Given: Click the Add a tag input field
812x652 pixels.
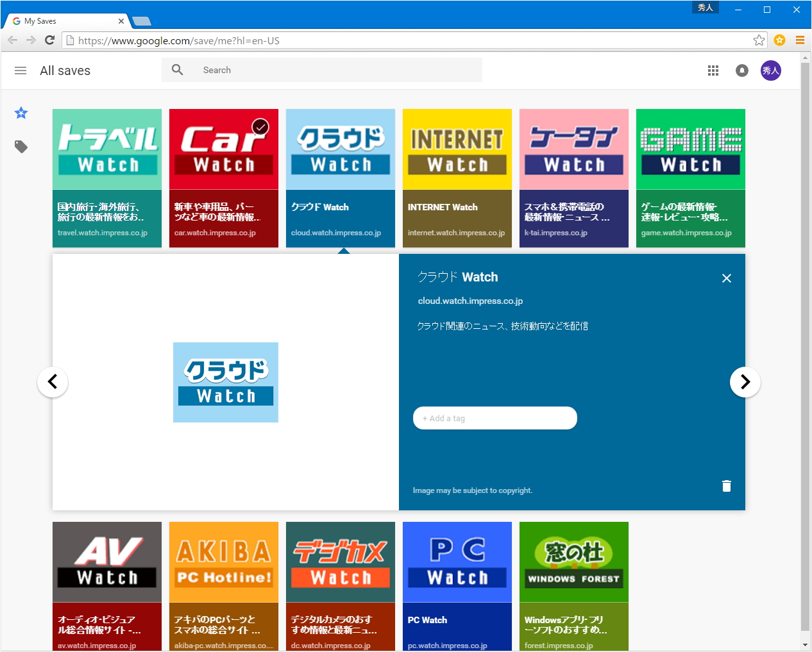Looking at the screenshot, I should 495,418.
